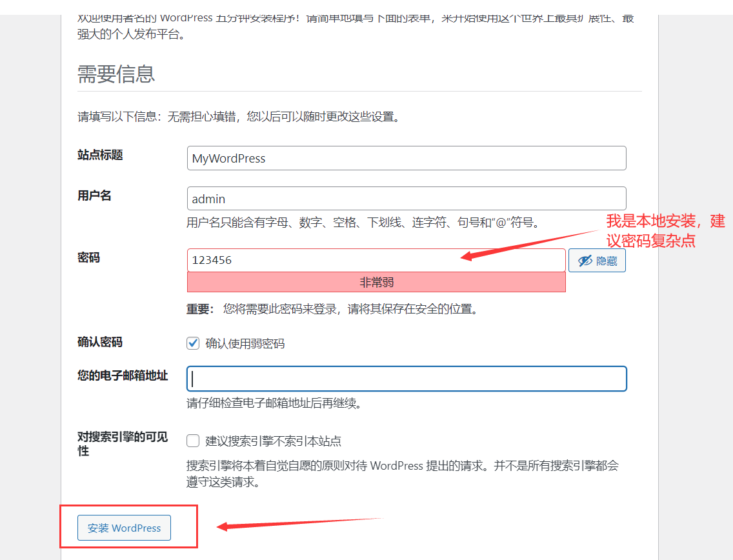Click the 请填写以下信息 instruction line
Image resolution: width=733 pixels, height=560 pixels.
[239, 116]
